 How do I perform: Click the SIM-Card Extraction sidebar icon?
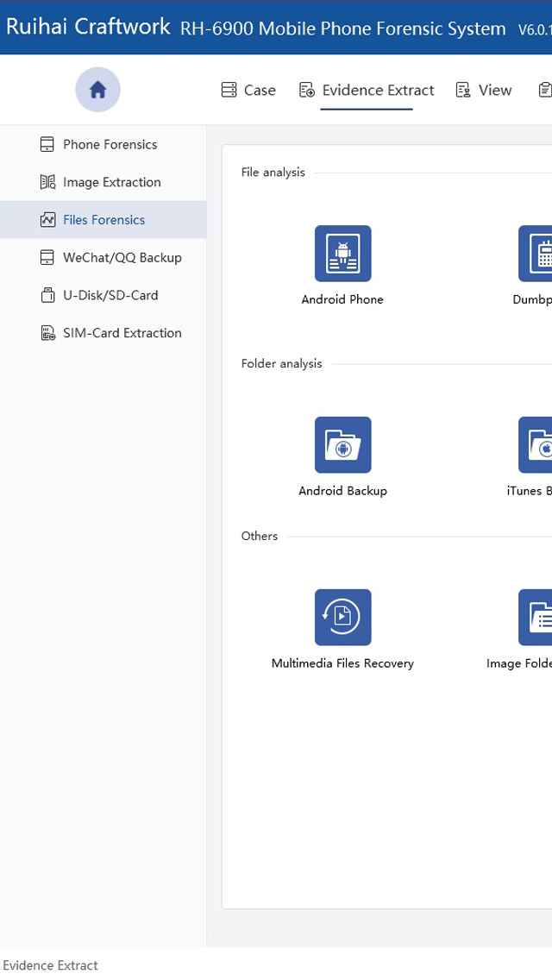pyautogui.click(x=48, y=333)
